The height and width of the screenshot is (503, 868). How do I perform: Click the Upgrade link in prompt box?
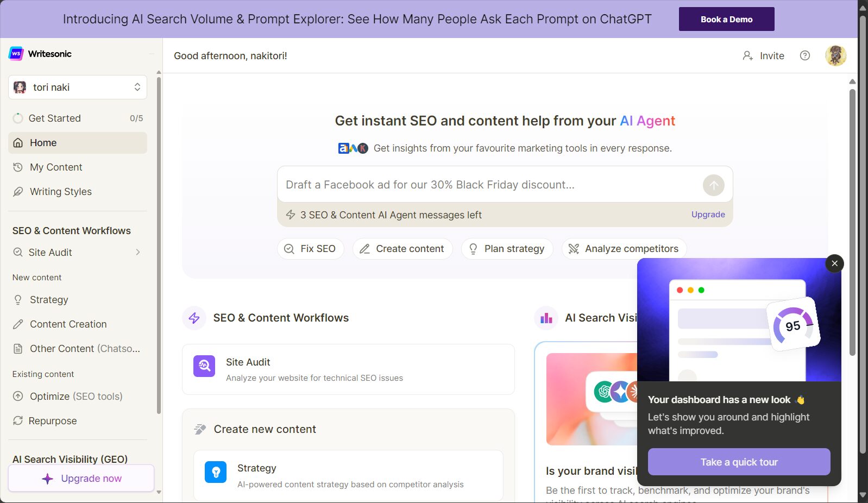click(x=708, y=215)
